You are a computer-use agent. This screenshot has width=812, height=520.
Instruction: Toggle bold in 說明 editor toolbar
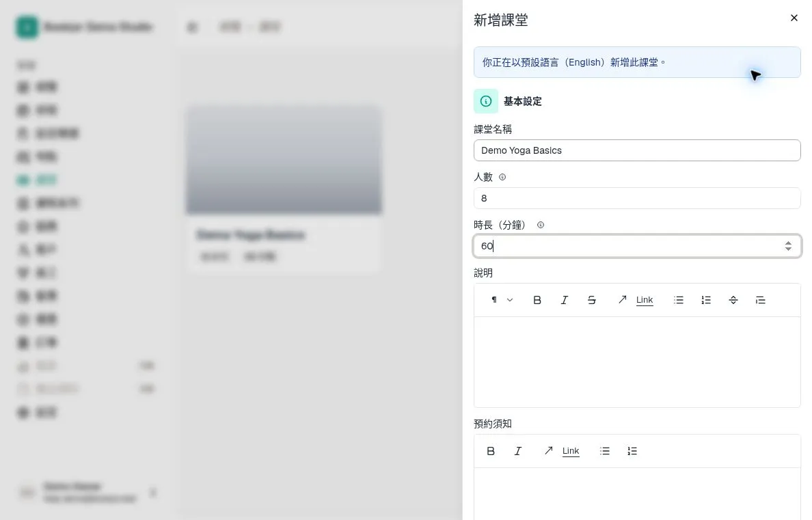coord(537,300)
